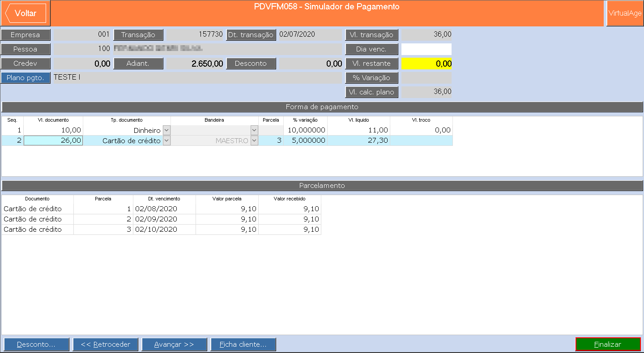644x353 pixels.
Task: Open the MAESTRO bandeira dropdown
Action: tap(254, 140)
